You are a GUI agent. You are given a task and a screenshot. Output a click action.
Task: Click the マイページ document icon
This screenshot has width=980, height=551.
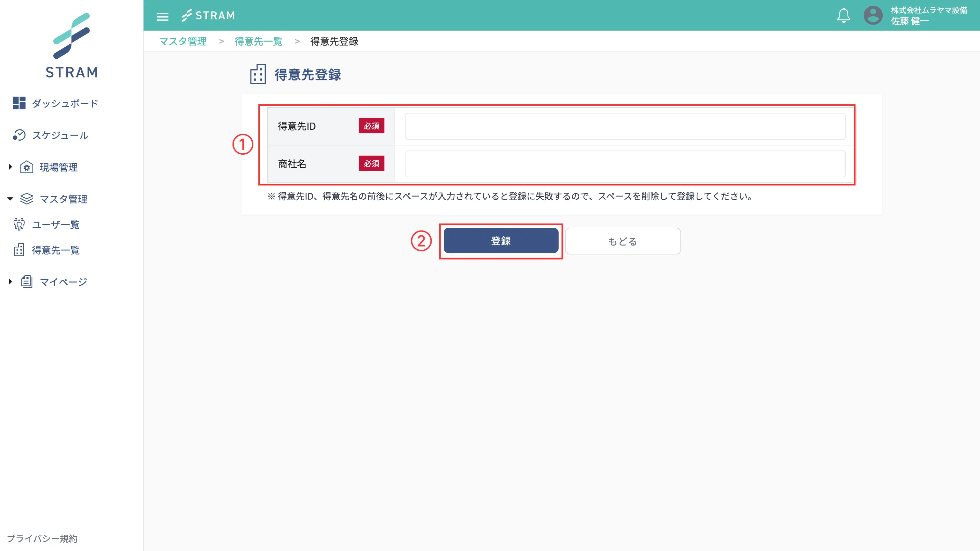26,281
